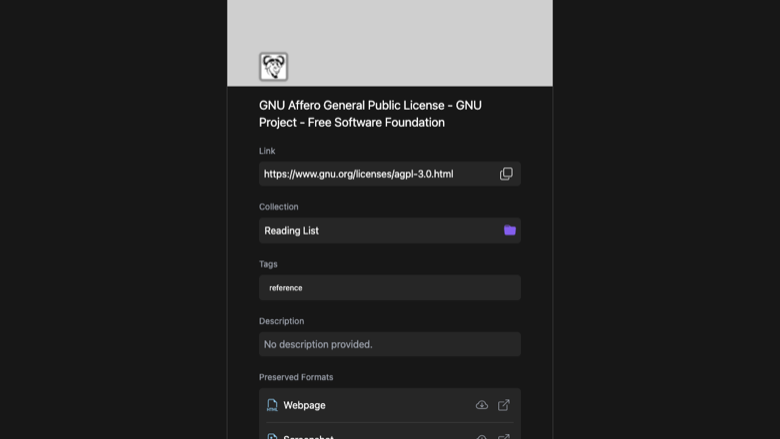Download the Webpage preserved format
This screenshot has height=439, width=780.
(x=482, y=405)
